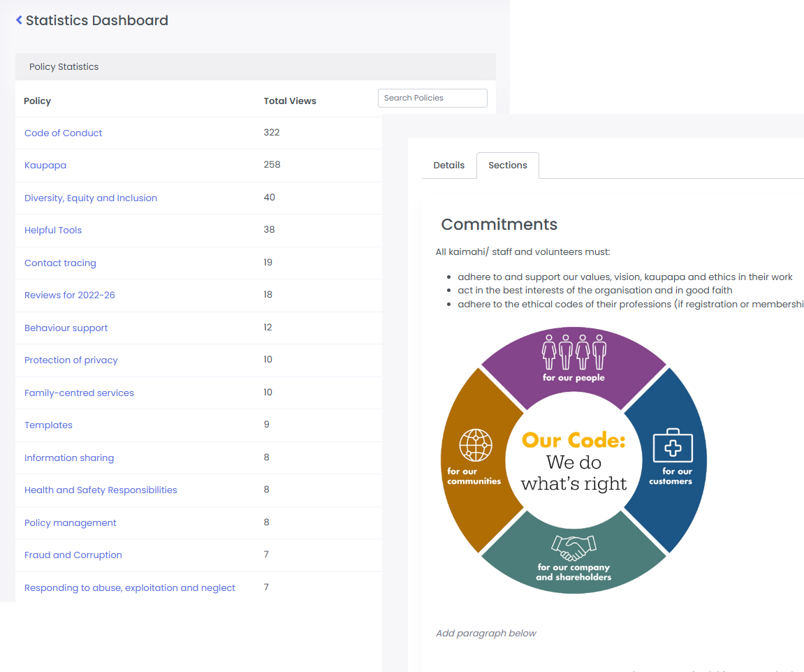Click the people icon in purple segment
Viewport: 804px width, 672px height.
[x=573, y=352]
